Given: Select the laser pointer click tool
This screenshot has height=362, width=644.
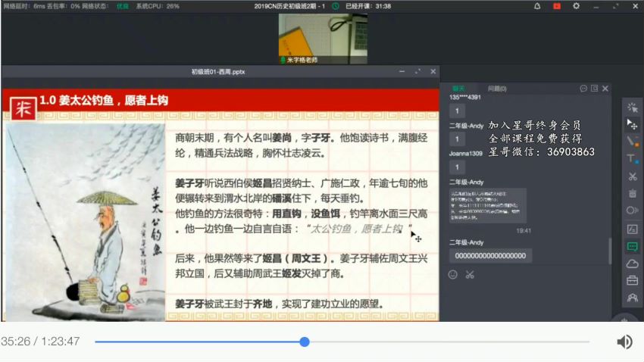Looking at the screenshot, I should point(632,108).
